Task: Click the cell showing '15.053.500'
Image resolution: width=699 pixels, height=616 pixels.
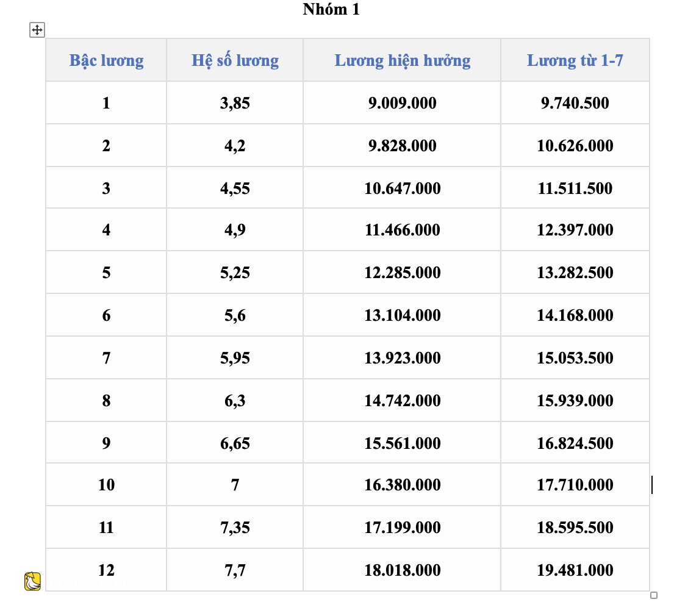Action: point(575,358)
